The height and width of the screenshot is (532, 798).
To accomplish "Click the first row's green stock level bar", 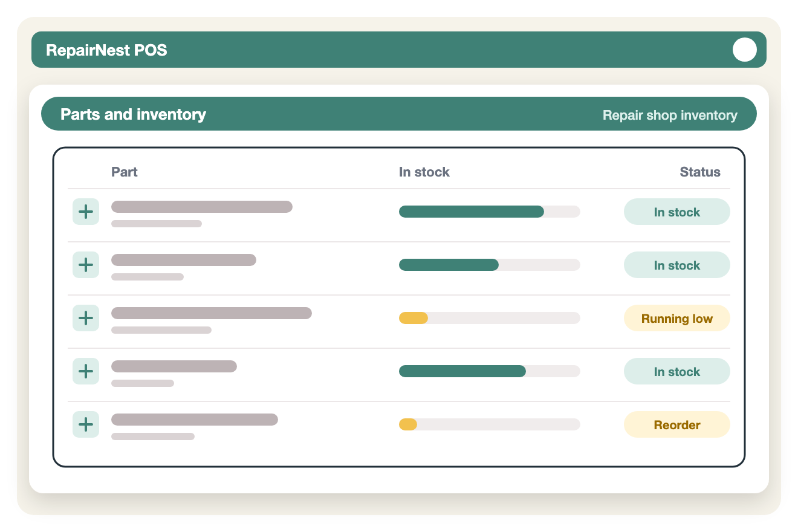I will (x=472, y=212).
